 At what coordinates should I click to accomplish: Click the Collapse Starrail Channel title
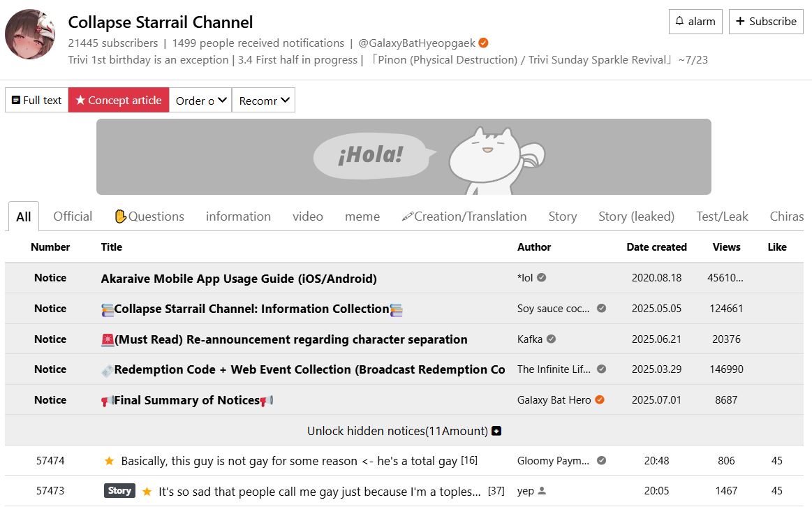coord(161,22)
